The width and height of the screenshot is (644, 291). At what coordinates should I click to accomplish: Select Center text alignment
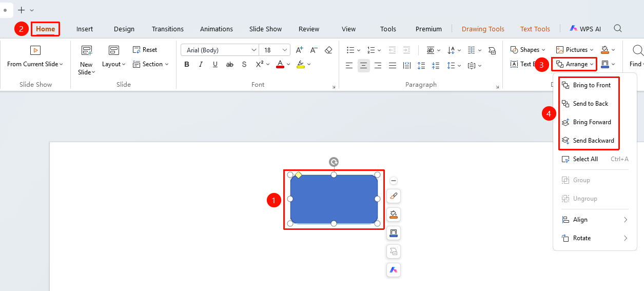pos(364,65)
